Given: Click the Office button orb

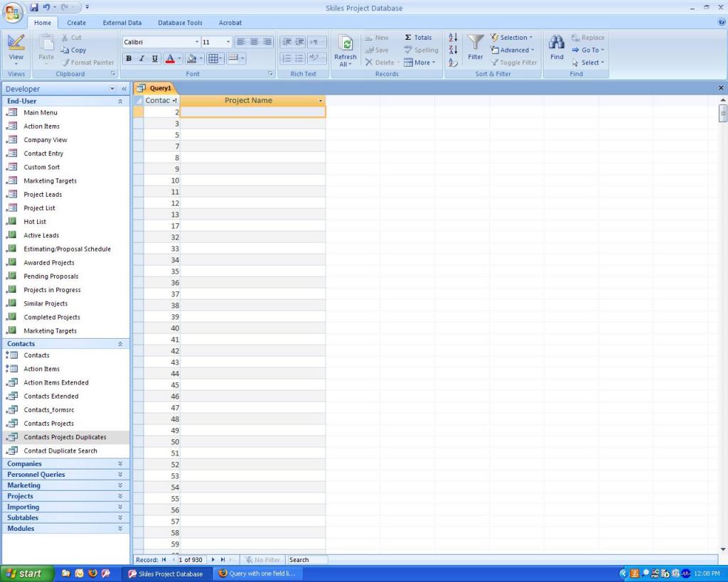Looking at the screenshot, I should point(13,12).
